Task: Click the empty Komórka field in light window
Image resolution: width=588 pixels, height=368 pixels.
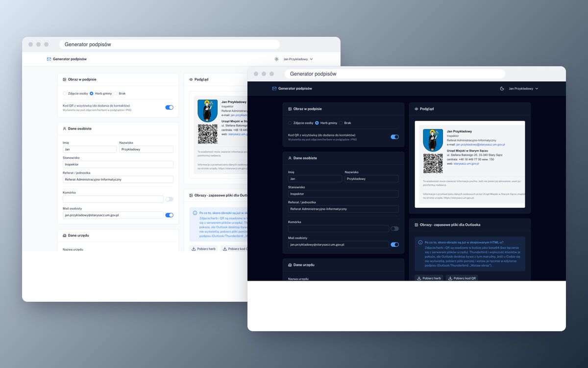Action: (113, 199)
